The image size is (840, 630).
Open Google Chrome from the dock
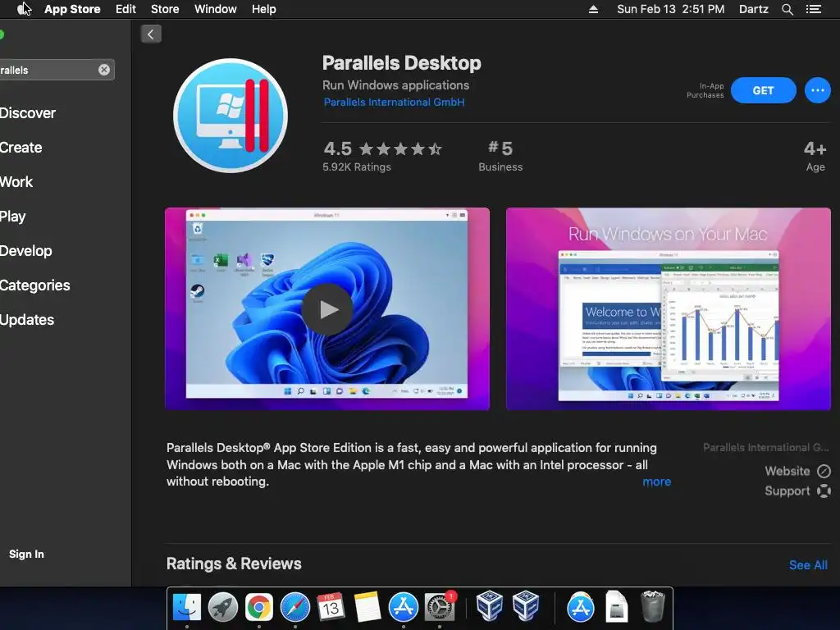pyautogui.click(x=258, y=607)
